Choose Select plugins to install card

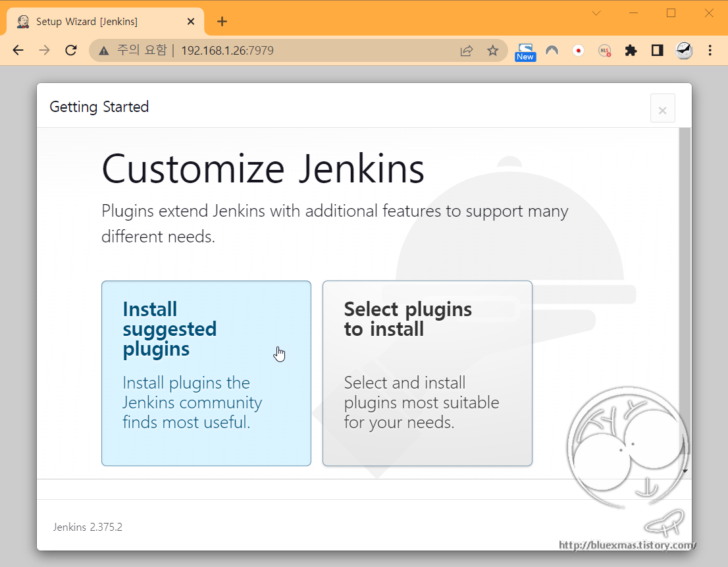[427, 373]
